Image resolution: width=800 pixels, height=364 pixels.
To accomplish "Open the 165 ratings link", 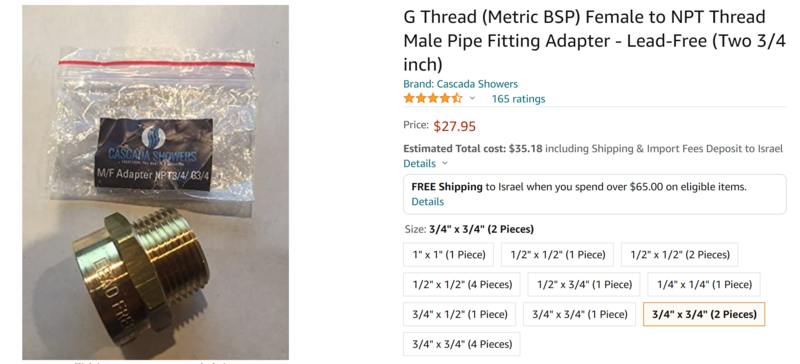I will pos(518,99).
